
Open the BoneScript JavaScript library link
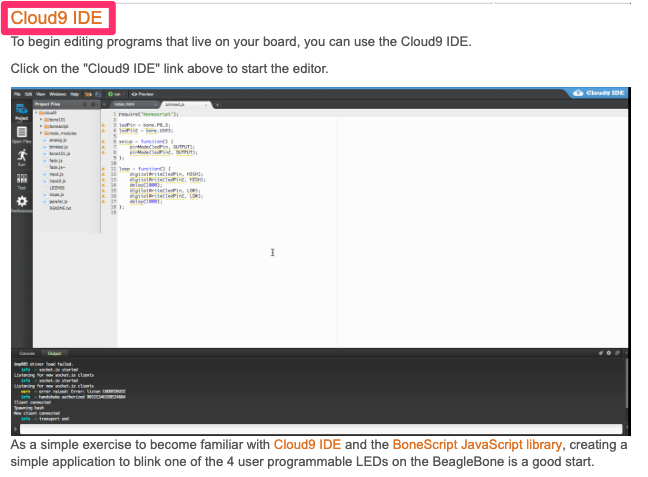(x=477, y=444)
